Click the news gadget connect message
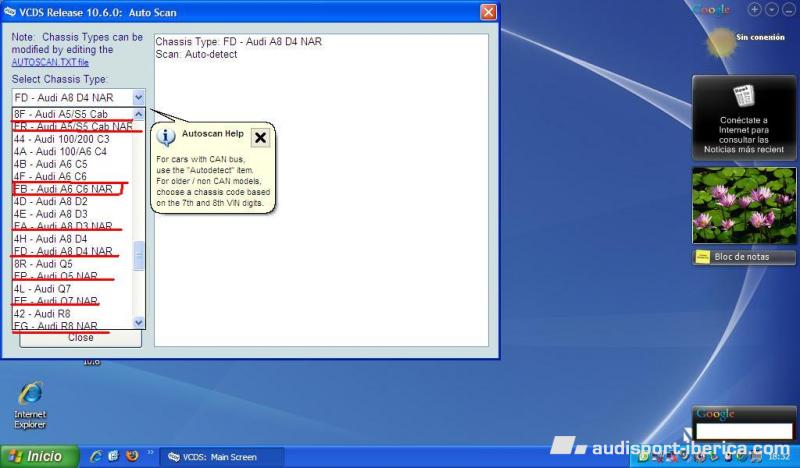The image size is (800, 468). (x=744, y=135)
